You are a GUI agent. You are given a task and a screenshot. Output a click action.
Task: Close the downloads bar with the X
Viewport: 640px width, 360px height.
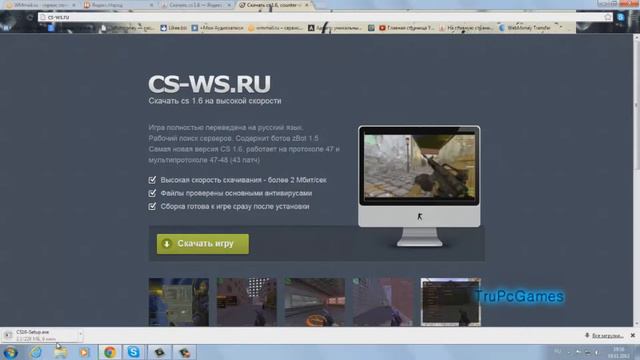pos(633,336)
